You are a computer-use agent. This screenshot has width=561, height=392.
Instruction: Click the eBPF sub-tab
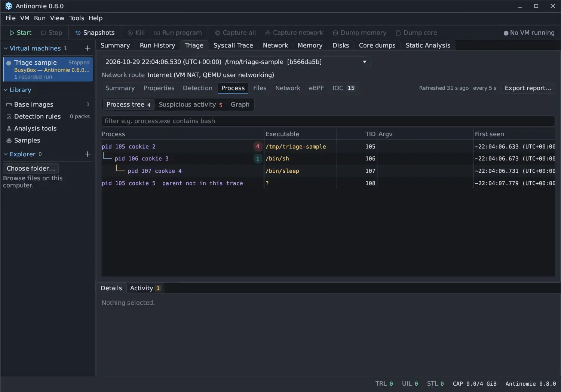[x=316, y=88]
